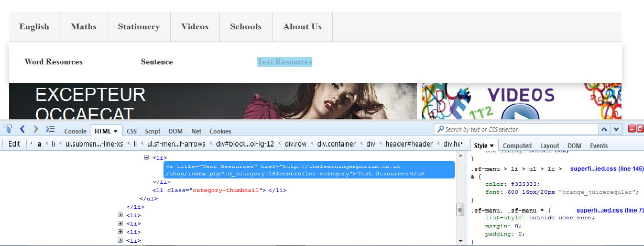Click the padding: 0 declaration
Viewport: 644px width, 246px height.
[506, 234]
